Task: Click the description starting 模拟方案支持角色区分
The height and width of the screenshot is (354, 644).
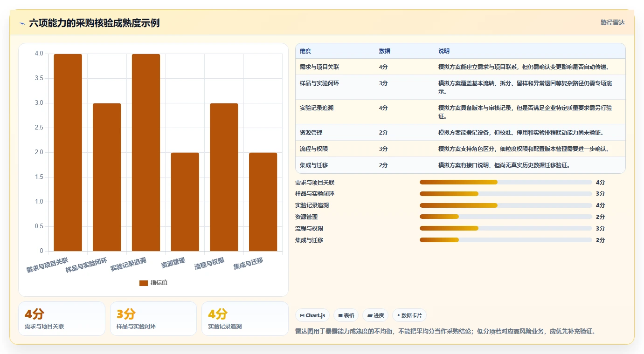Action: (x=524, y=149)
